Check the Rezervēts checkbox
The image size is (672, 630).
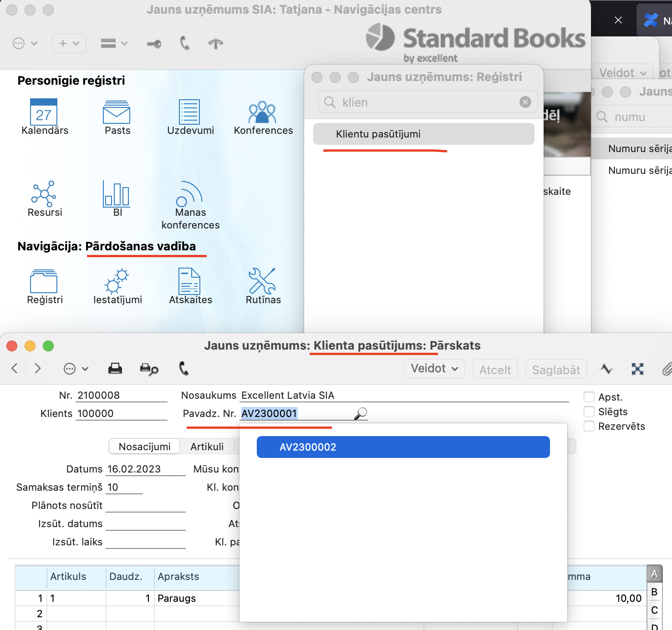pos(589,426)
